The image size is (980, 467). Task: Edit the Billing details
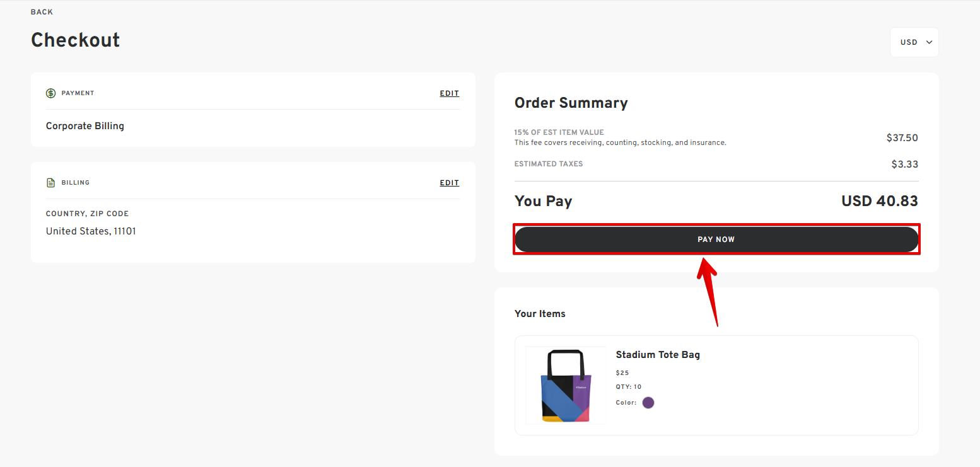[x=449, y=183]
